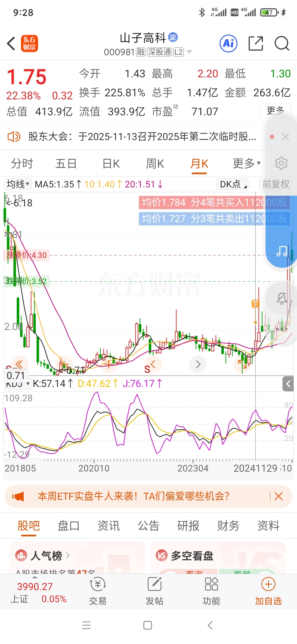Tap Android home square button
The height and width of the screenshot is (644, 297).
coord(148,625)
